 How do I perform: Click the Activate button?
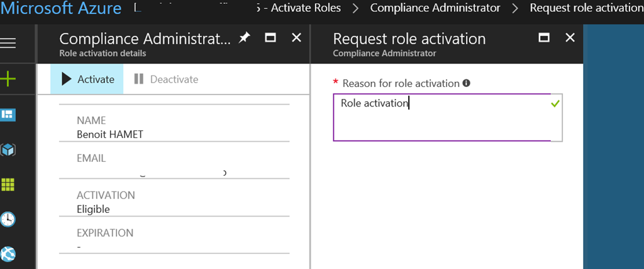click(87, 79)
